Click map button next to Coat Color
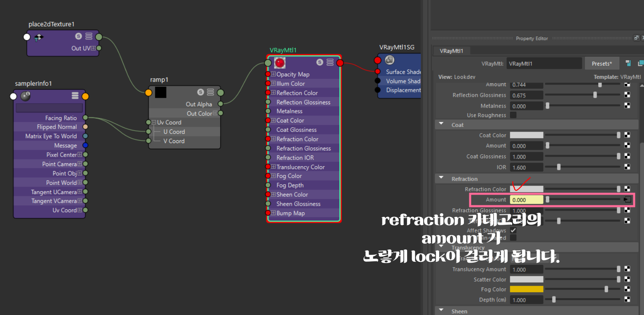Viewport: 644px width, 315px height. (627, 135)
